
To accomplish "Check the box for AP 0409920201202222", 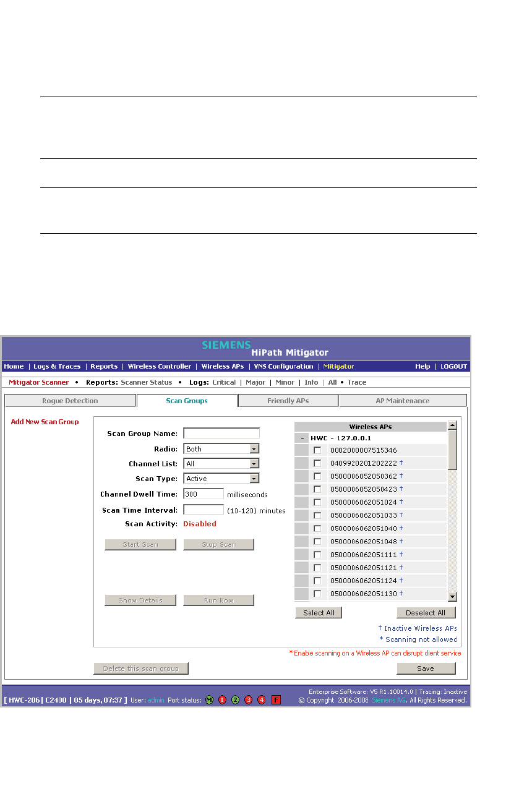I will pos(317,463).
